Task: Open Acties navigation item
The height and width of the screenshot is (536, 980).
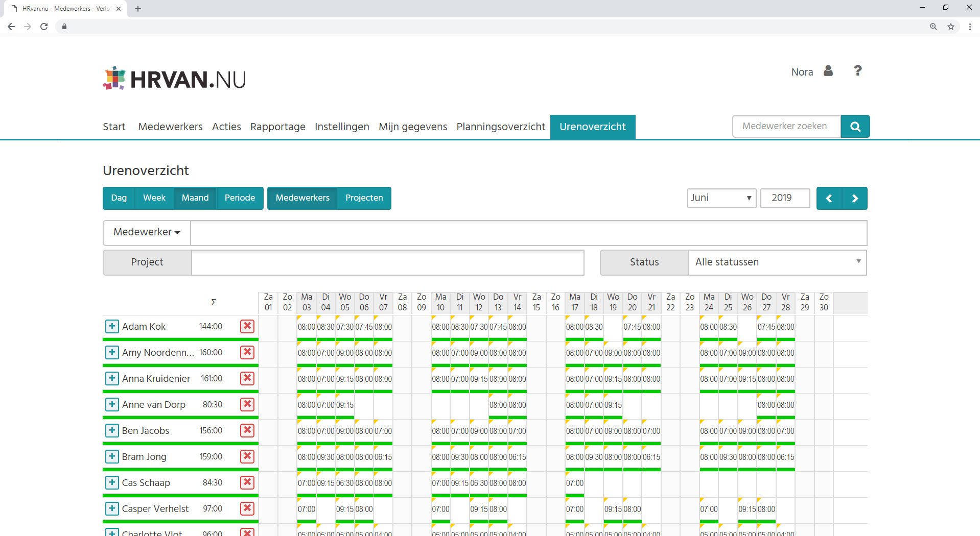Action: pyautogui.click(x=226, y=127)
